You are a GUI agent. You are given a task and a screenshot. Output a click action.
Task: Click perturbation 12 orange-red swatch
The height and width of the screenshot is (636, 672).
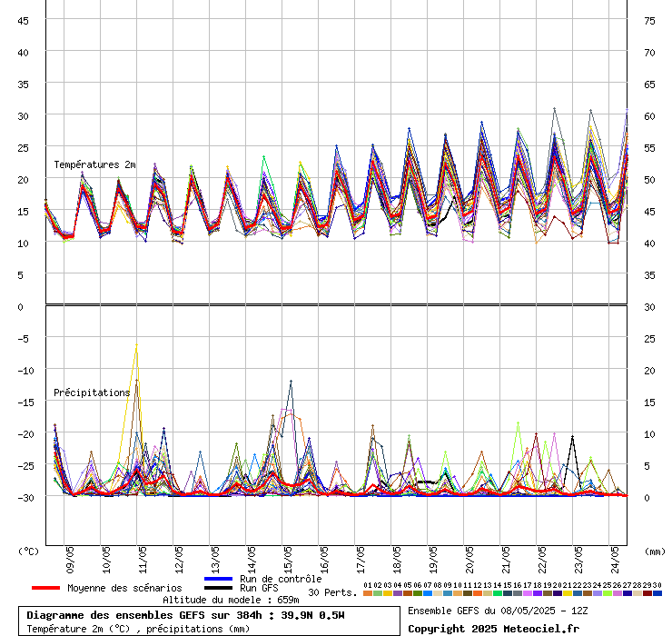(x=478, y=593)
